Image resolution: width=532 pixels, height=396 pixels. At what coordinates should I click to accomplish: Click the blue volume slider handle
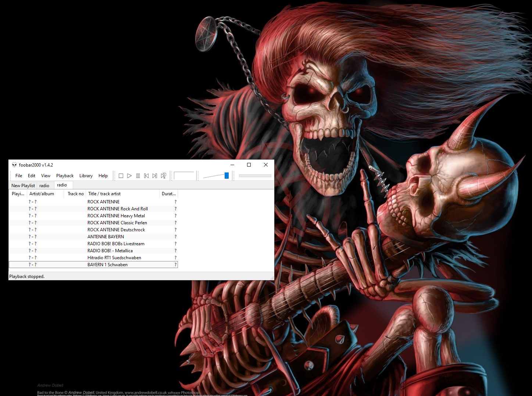point(226,176)
